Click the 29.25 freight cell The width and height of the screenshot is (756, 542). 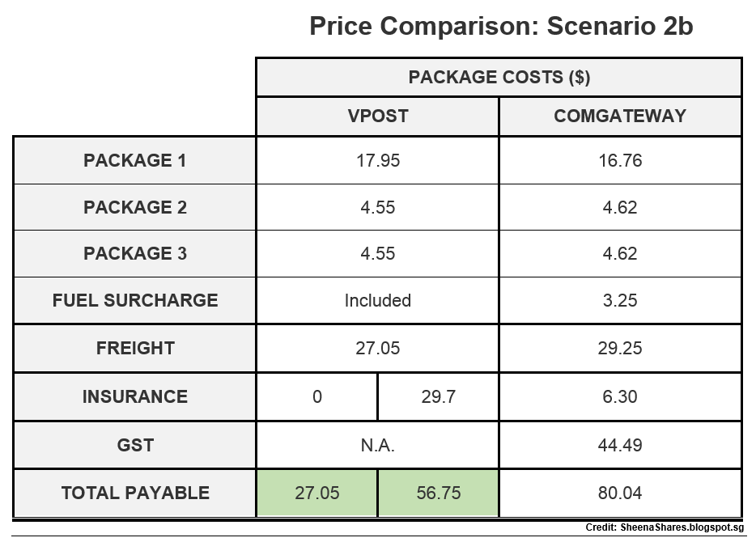coord(620,348)
